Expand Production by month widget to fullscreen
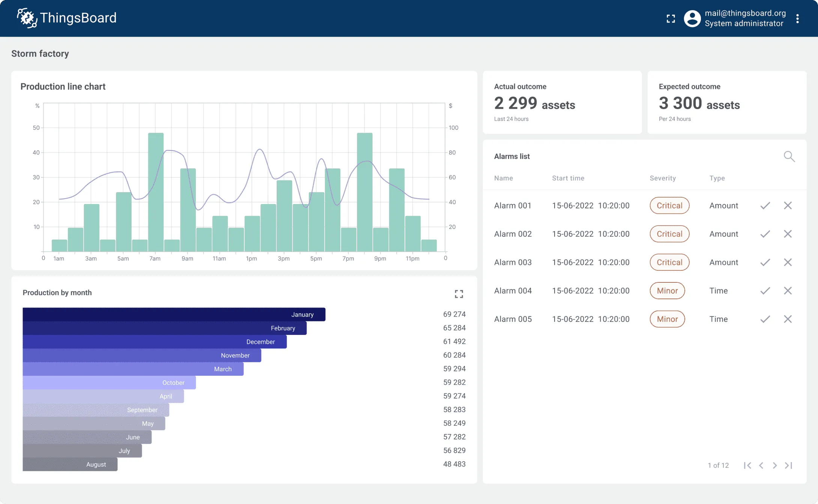This screenshot has height=504, width=818. [x=459, y=294]
